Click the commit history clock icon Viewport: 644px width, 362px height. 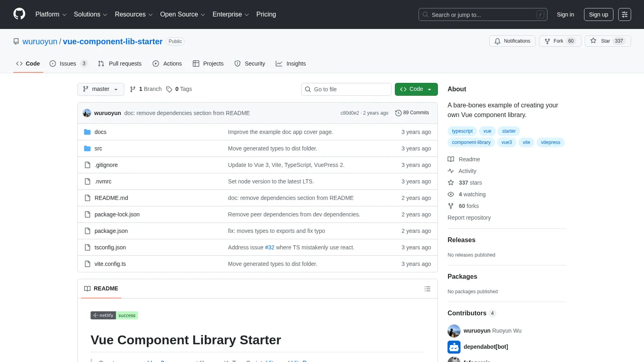(398, 113)
